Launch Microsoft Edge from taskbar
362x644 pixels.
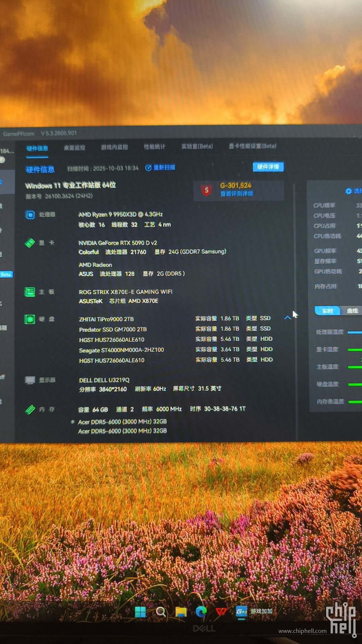[x=201, y=612]
